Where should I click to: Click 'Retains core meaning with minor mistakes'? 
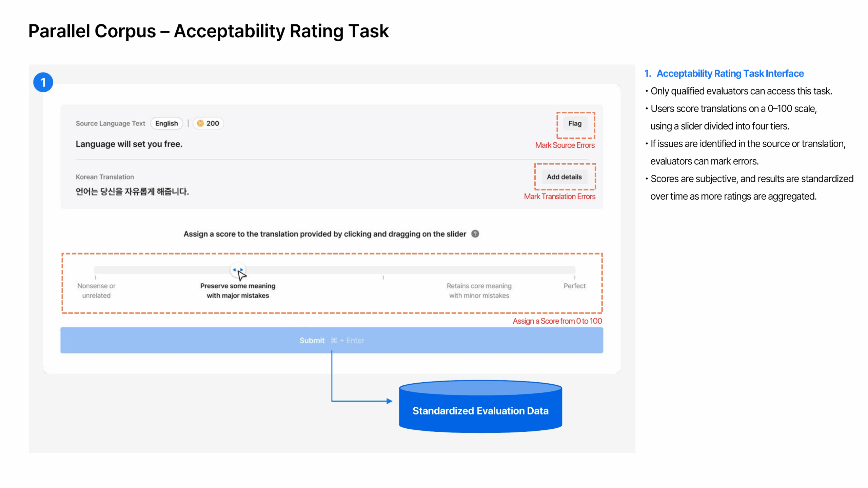pos(479,290)
